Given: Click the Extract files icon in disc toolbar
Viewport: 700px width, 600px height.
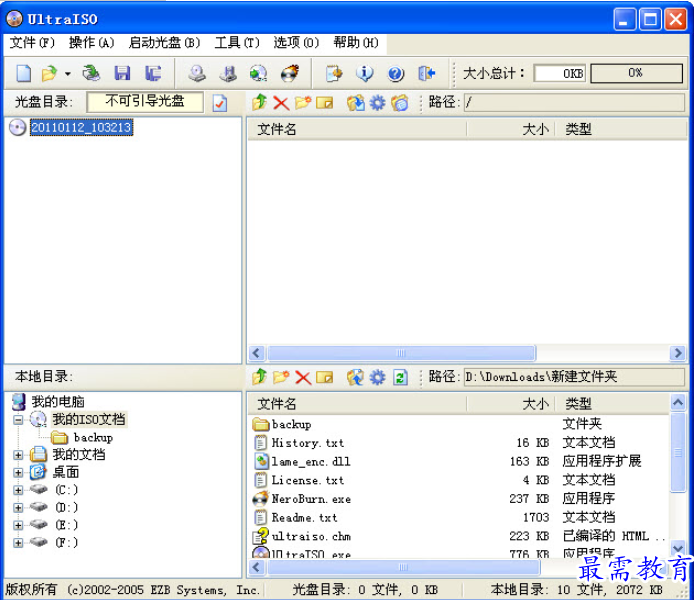Looking at the screenshot, I should point(356,103).
